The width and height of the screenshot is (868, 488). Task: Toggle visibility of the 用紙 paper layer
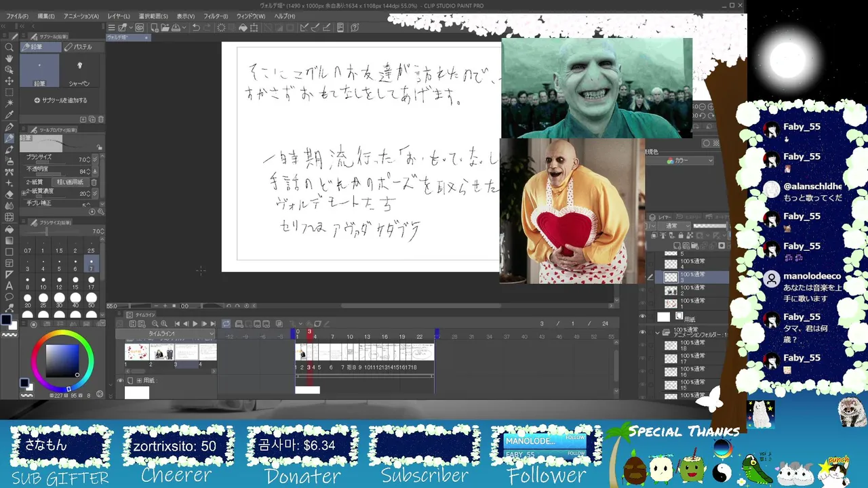tap(642, 317)
